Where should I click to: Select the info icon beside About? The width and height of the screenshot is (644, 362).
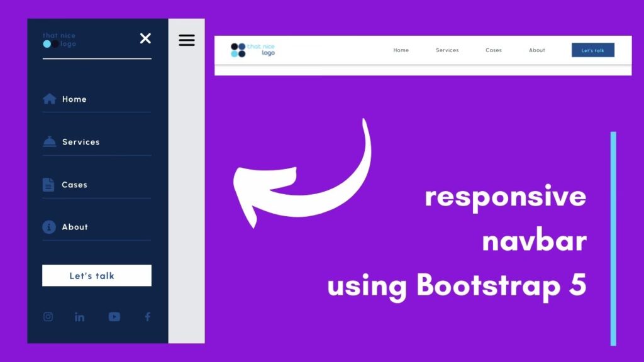49,227
